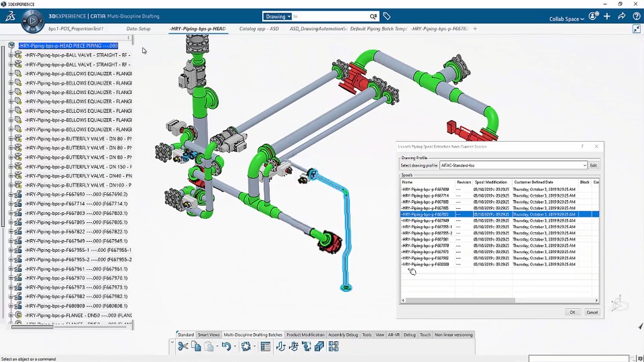Open the Update options dropdown arrow
Viewport: 644px width, 362px height.
(254, 347)
